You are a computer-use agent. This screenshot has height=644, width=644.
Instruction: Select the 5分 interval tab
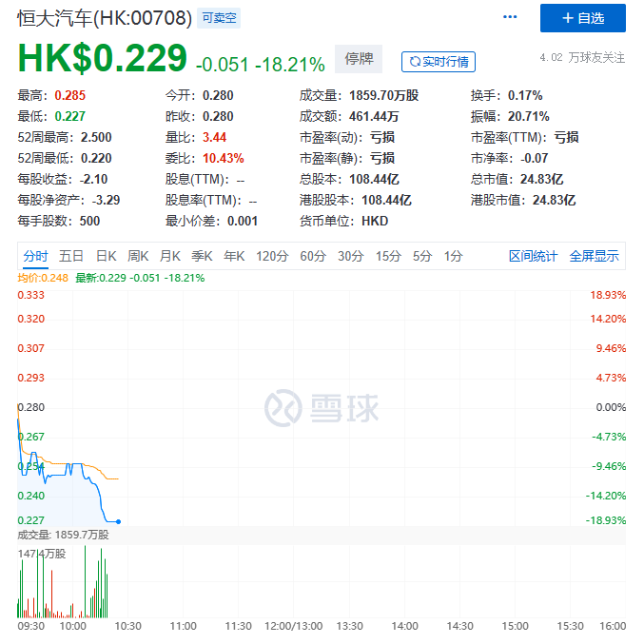(x=422, y=256)
